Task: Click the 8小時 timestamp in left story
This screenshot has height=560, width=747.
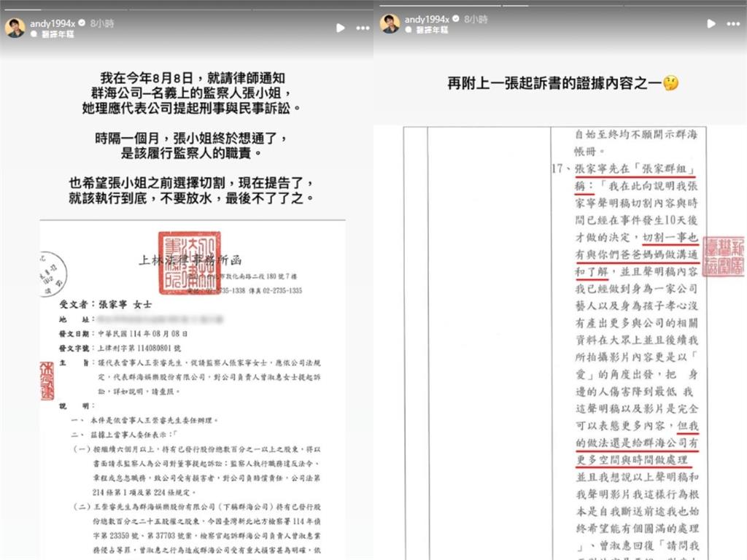Action: click(102, 23)
